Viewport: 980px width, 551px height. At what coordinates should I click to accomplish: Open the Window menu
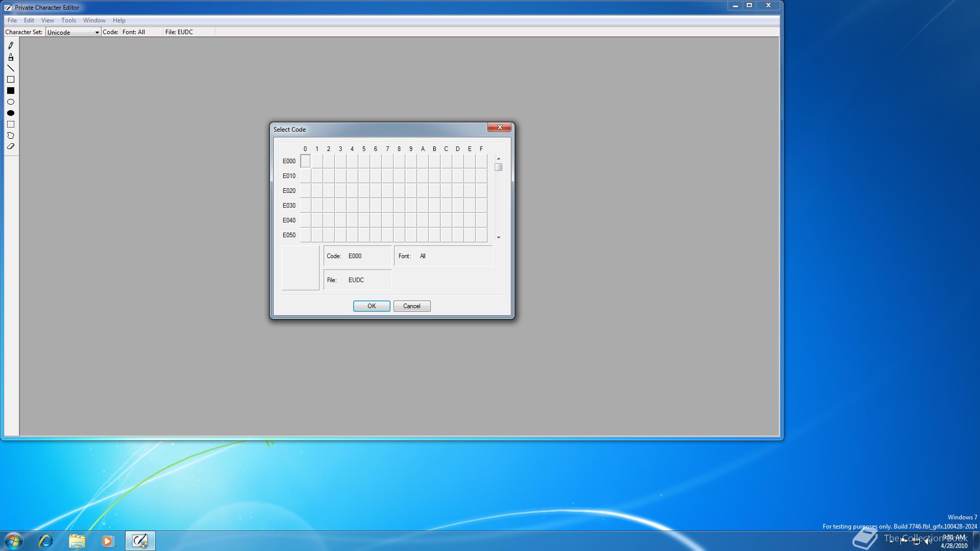pos(94,20)
